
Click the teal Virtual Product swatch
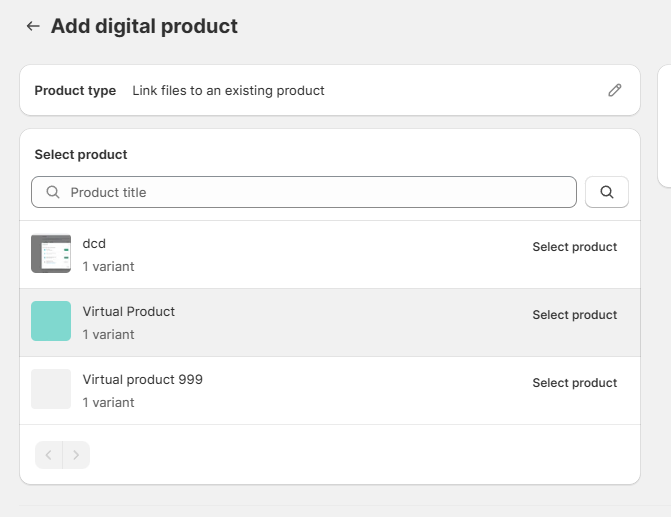[x=51, y=321]
